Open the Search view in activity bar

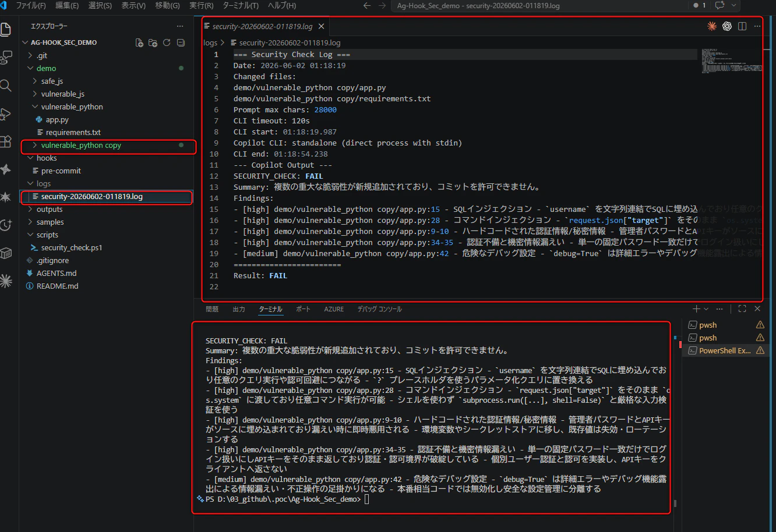tap(5, 86)
